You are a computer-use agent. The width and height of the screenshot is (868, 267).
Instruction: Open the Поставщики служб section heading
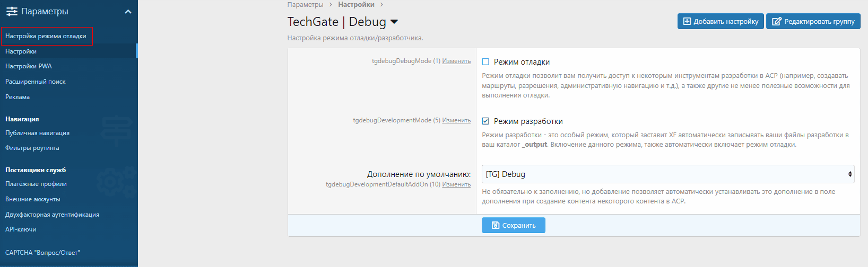pos(36,170)
